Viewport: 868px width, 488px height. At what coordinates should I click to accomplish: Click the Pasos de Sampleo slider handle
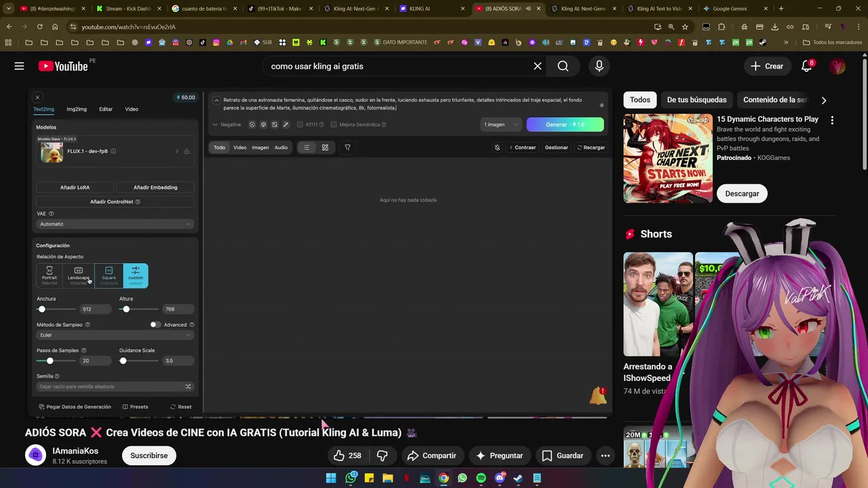click(50, 361)
